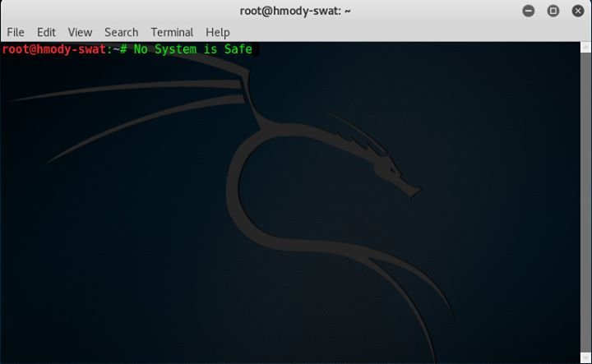Click the word "No" in the command line

coord(141,49)
